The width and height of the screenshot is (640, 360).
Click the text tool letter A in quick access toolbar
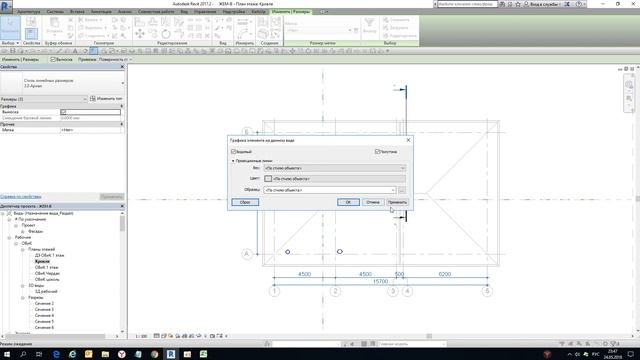75,51
